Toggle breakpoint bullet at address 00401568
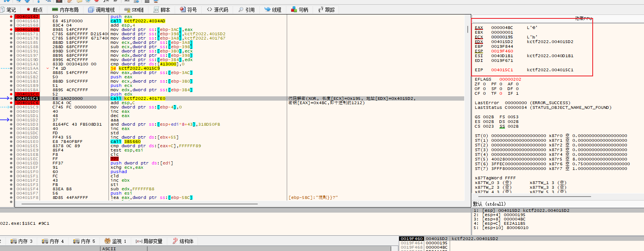This screenshot has width=644, height=251. click(x=11, y=25)
